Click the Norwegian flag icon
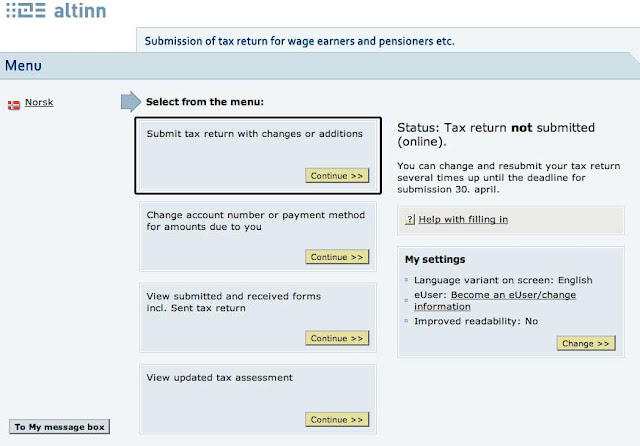 13,103
